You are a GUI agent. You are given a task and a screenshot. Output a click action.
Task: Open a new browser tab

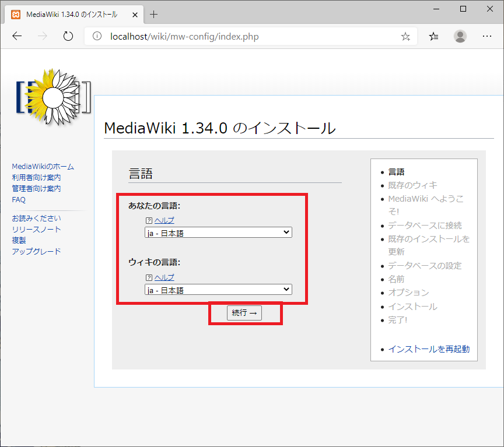click(x=153, y=15)
